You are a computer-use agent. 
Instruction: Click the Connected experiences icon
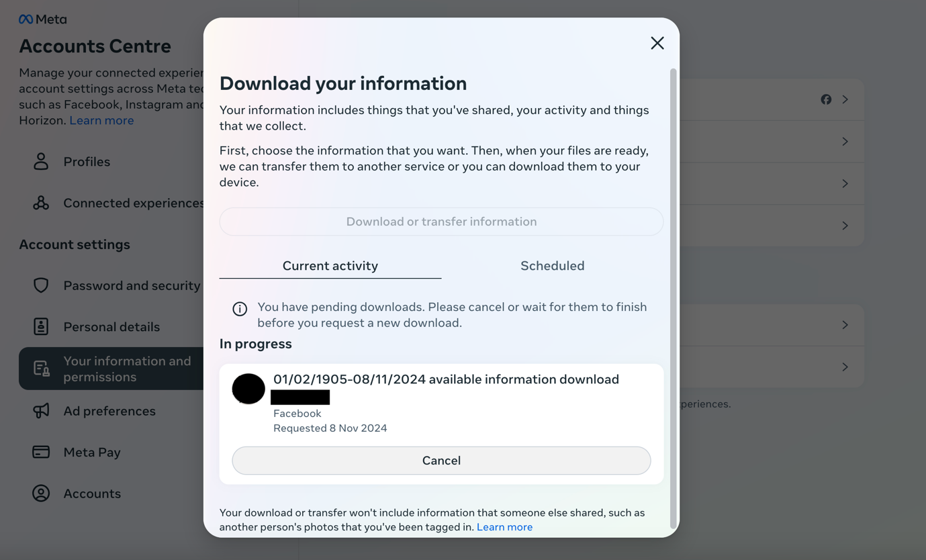(41, 203)
